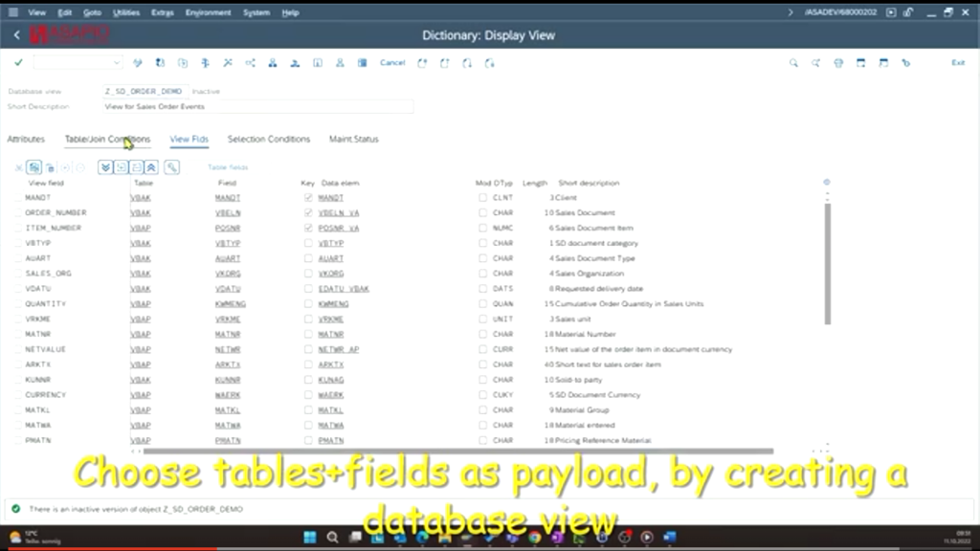Click the Cancel button in the toolbar
Image resolution: width=980 pixels, height=551 pixels.
pyautogui.click(x=392, y=62)
